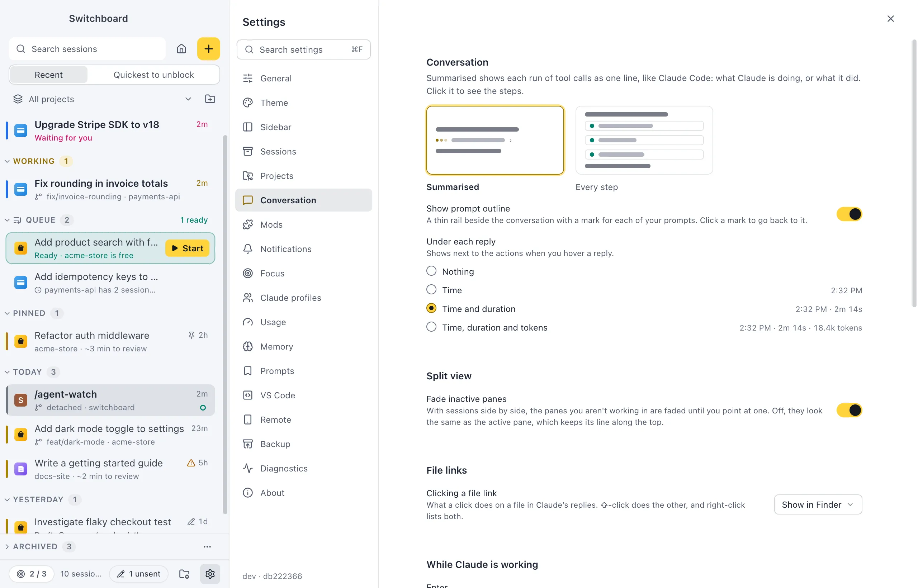Open the General settings category
Image resolution: width=918 pixels, height=588 pixels.
(x=304, y=78)
